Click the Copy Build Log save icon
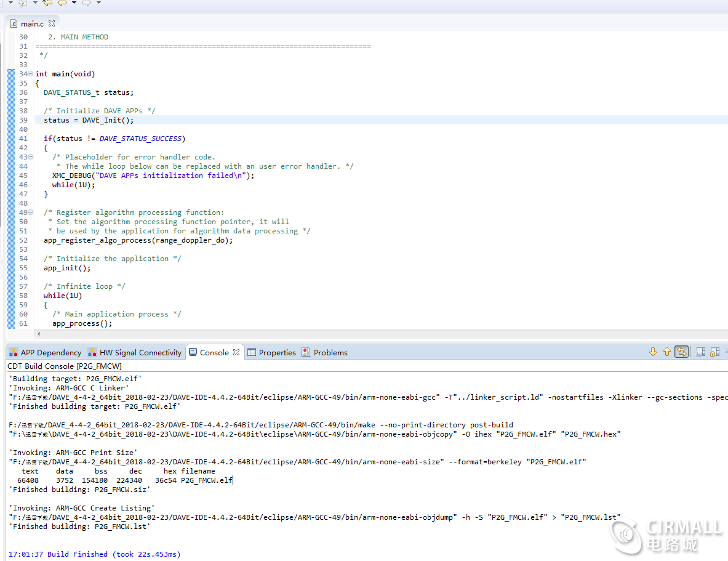This screenshot has height=561, width=728. (700, 352)
